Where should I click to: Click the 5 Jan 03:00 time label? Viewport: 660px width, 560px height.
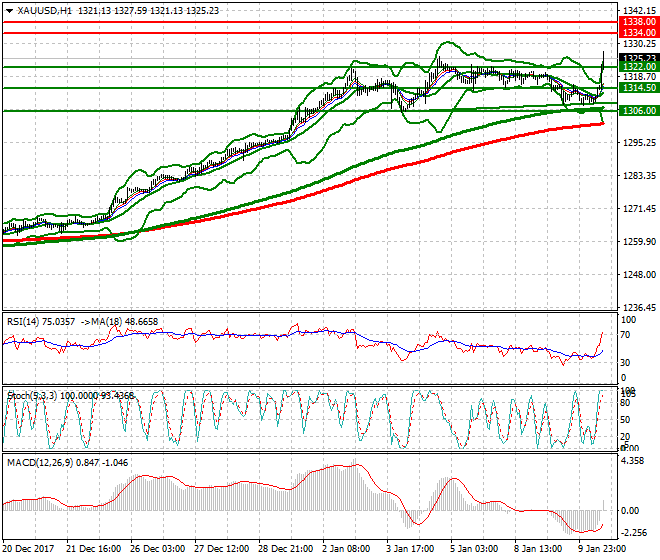click(x=474, y=549)
